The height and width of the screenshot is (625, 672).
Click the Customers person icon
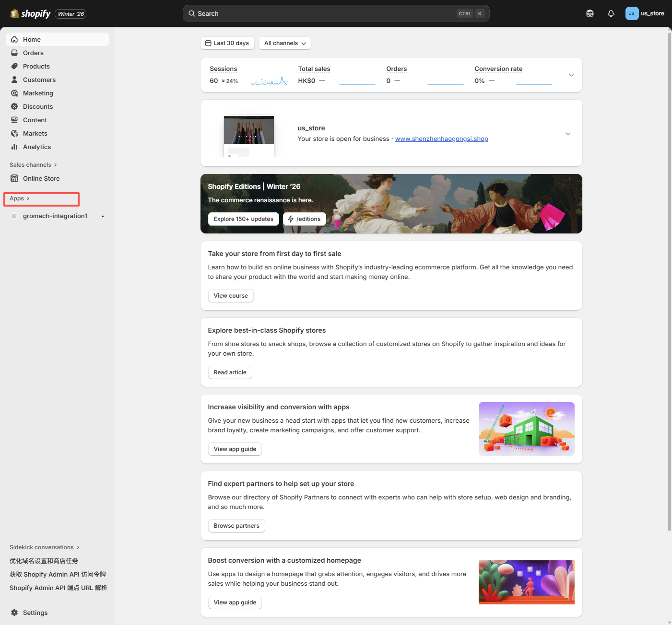click(x=14, y=80)
